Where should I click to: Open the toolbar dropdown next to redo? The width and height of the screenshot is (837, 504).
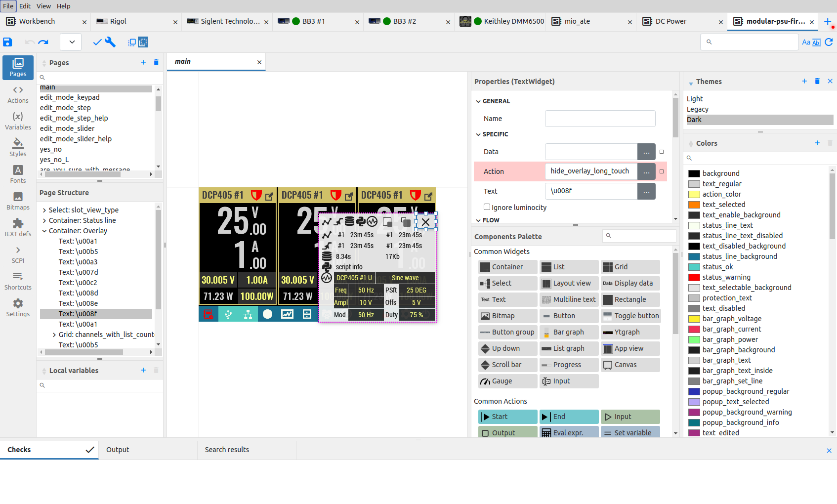pyautogui.click(x=72, y=42)
